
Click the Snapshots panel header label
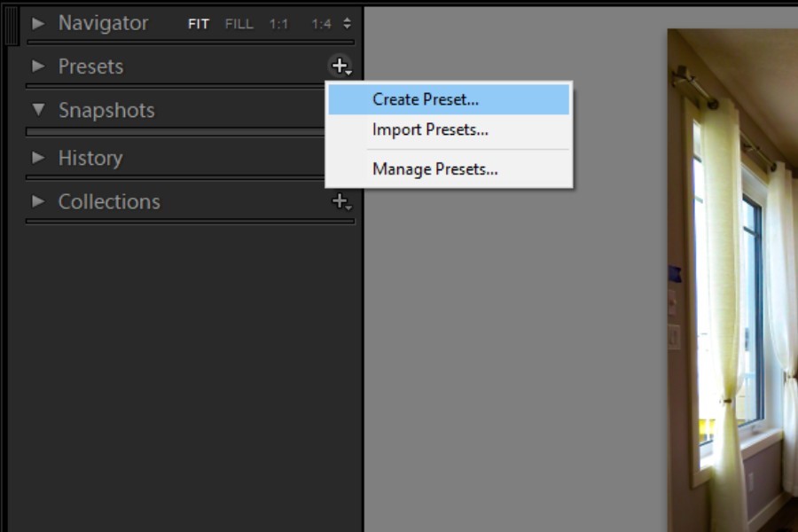click(x=106, y=110)
